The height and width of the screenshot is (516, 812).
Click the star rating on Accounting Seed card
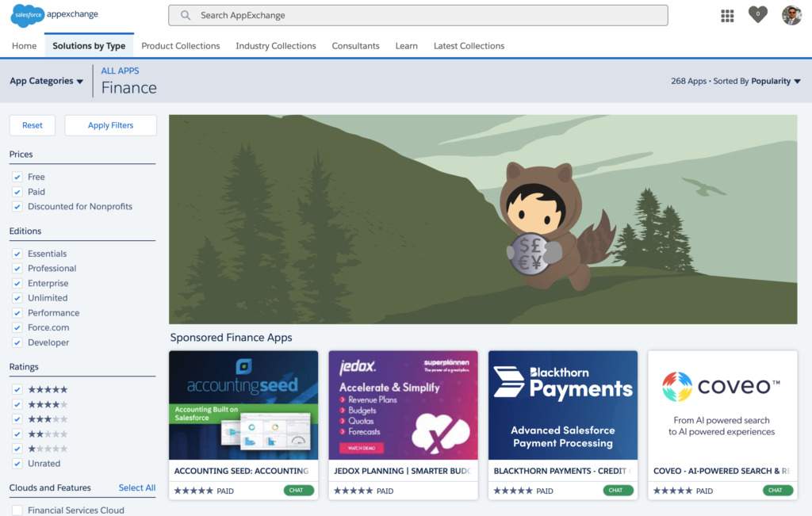tap(193, 491)
